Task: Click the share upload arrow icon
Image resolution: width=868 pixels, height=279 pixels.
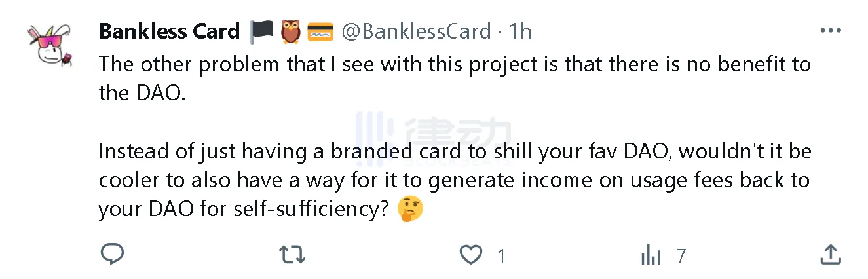Action: click(831, 254)
